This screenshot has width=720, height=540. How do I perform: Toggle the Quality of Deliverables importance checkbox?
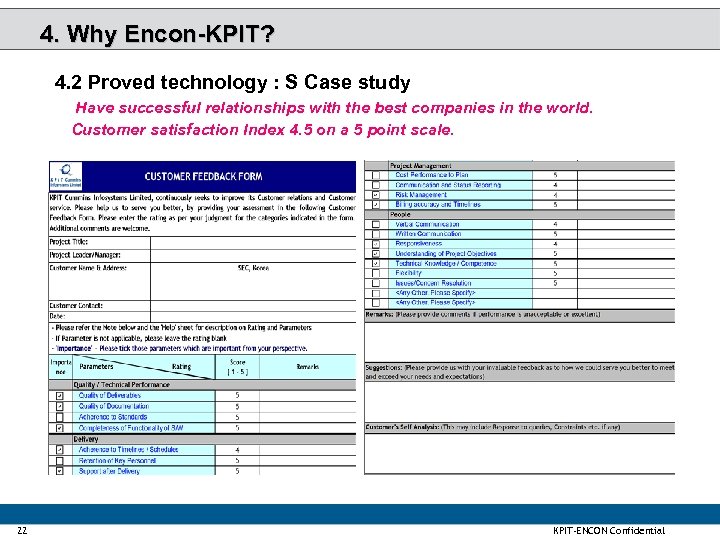coord(60,396)
